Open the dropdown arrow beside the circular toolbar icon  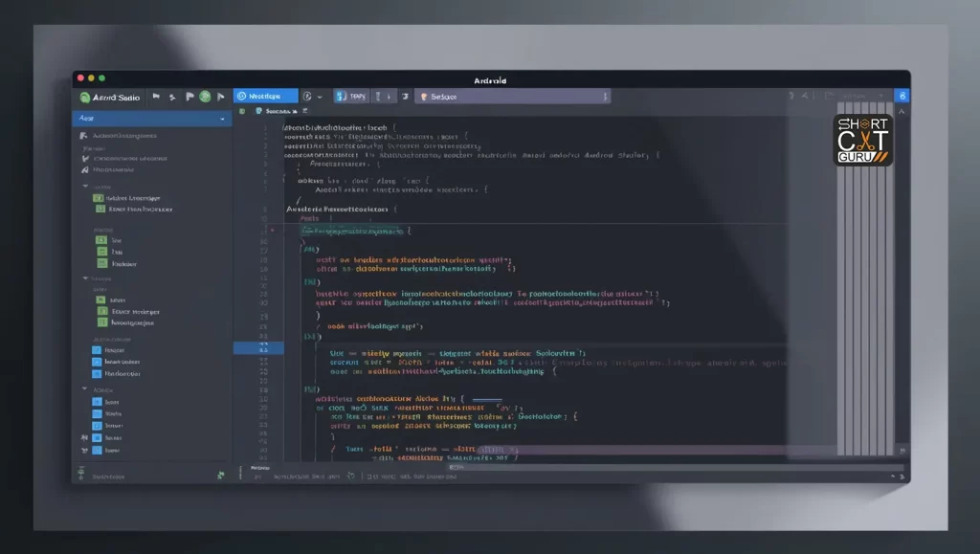tap(320, 97)
